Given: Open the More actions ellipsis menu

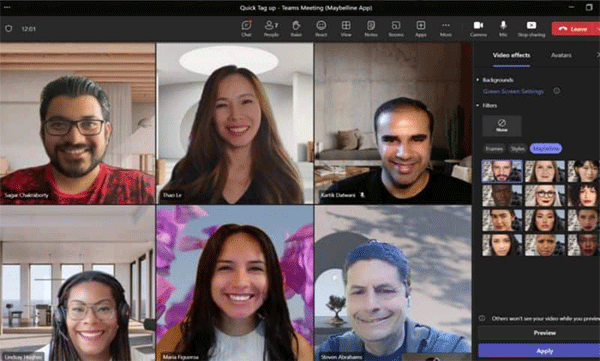Looking at the screenshot, I should pyautogui.click(x=445, y=29).
